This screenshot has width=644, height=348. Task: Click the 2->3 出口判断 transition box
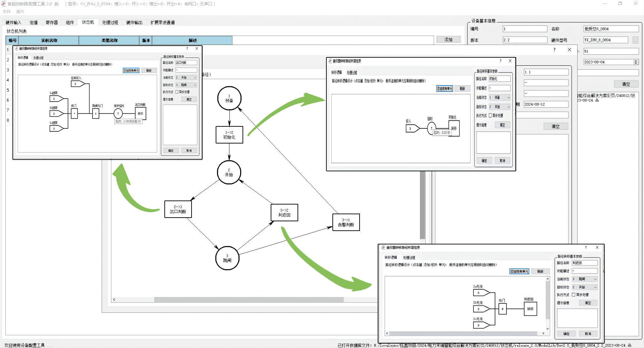178,209
